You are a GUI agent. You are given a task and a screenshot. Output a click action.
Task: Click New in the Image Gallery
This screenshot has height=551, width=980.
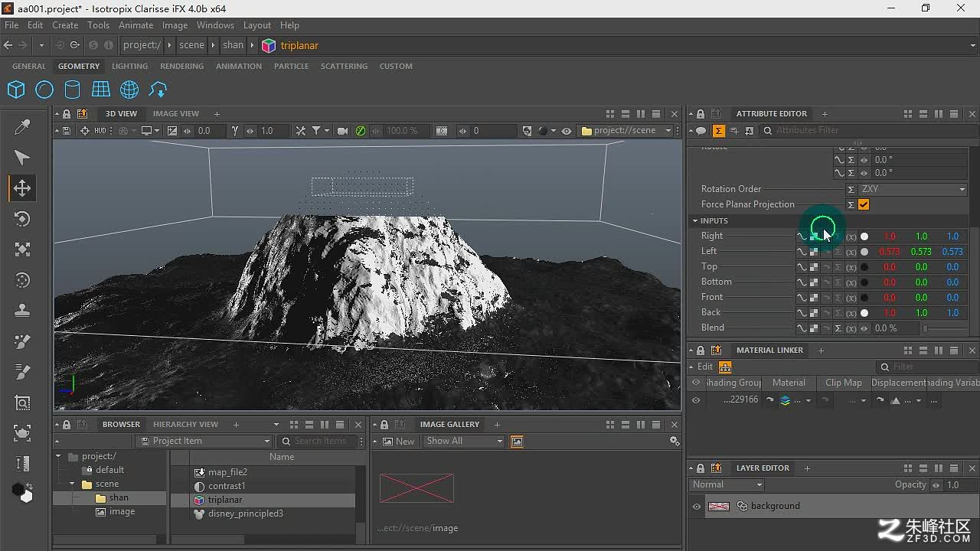pyautogui.click(x=399, y=441)
